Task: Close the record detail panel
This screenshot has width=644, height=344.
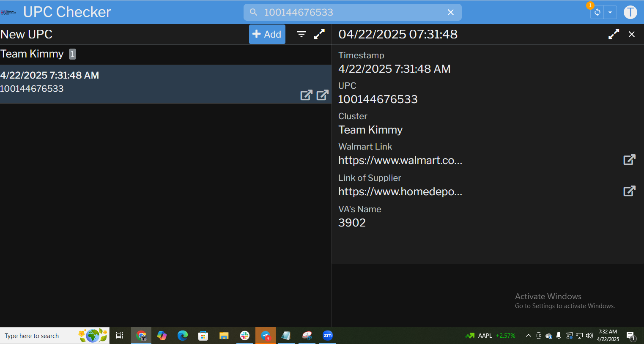Action: [x=632, y=34]
